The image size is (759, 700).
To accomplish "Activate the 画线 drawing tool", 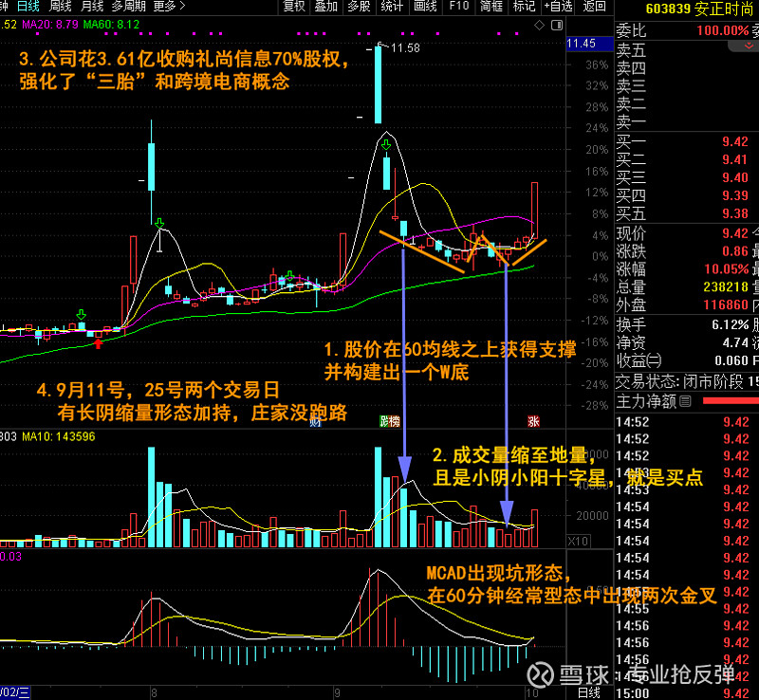I will click(425, 7).
